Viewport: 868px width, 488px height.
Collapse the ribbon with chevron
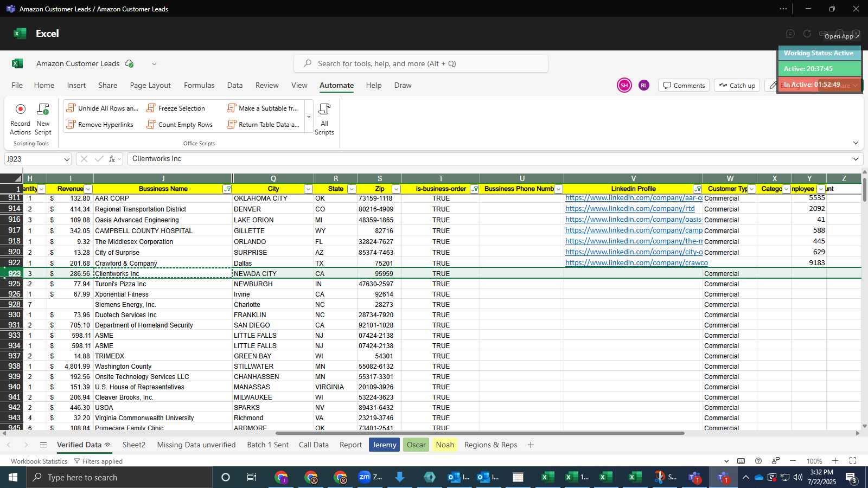pos(856,143)
